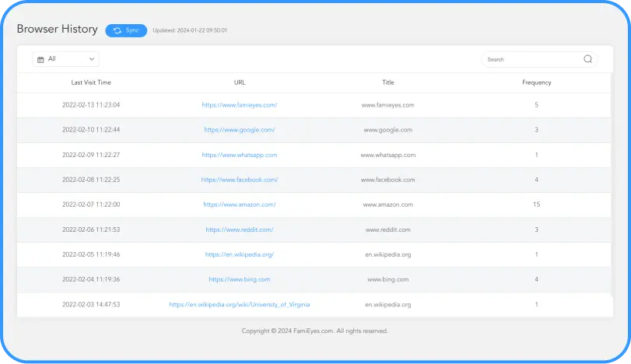Image resolution: width=631 pixels, height=364 pixels.
Task: Open the reddit.com URL link
Action: [x=240, y=229]
